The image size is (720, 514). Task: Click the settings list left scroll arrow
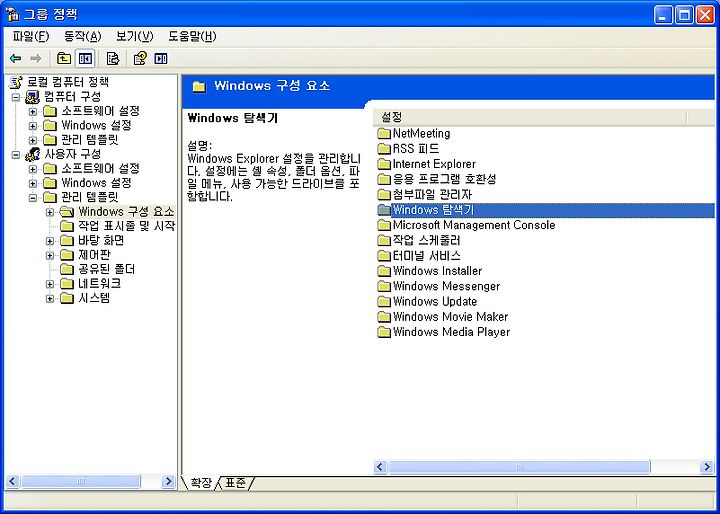[380, 467]
